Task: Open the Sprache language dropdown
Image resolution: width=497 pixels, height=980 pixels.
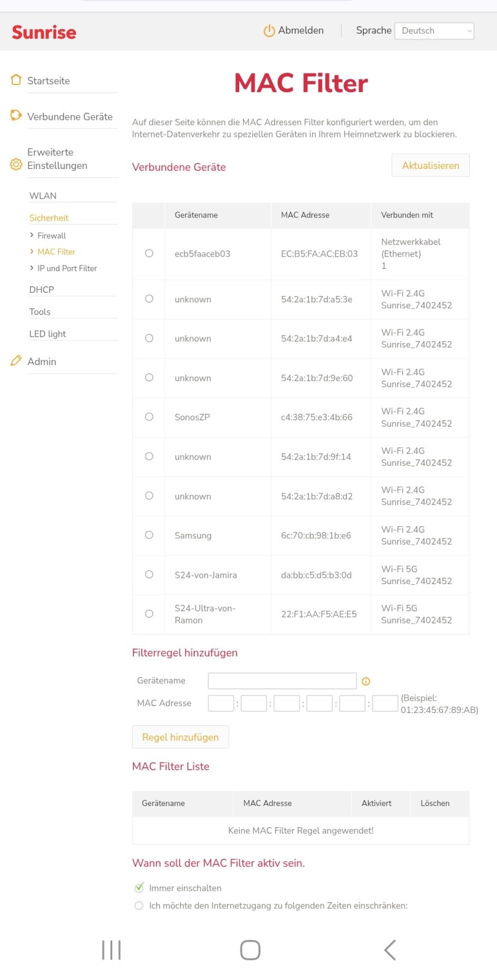Action: point(434,31)
